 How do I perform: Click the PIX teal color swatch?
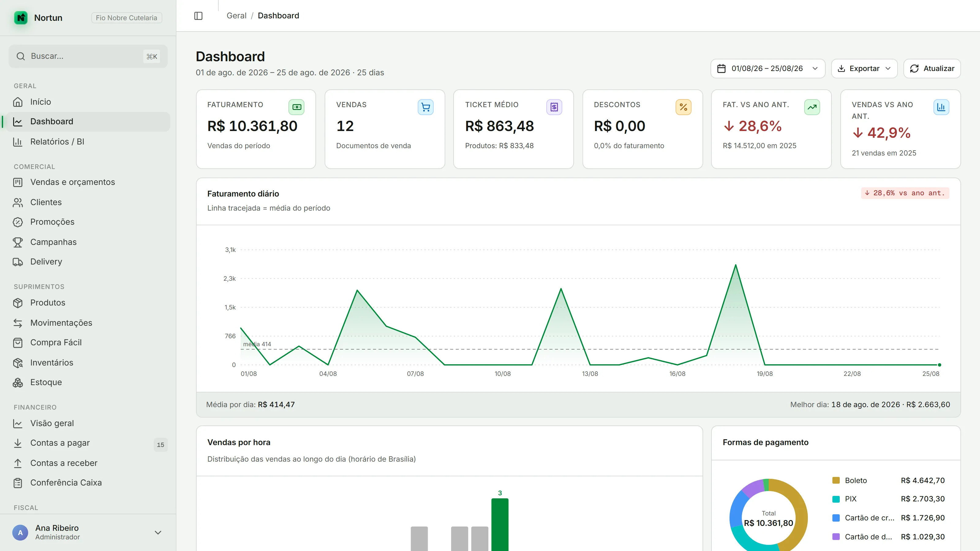[836, 499]
